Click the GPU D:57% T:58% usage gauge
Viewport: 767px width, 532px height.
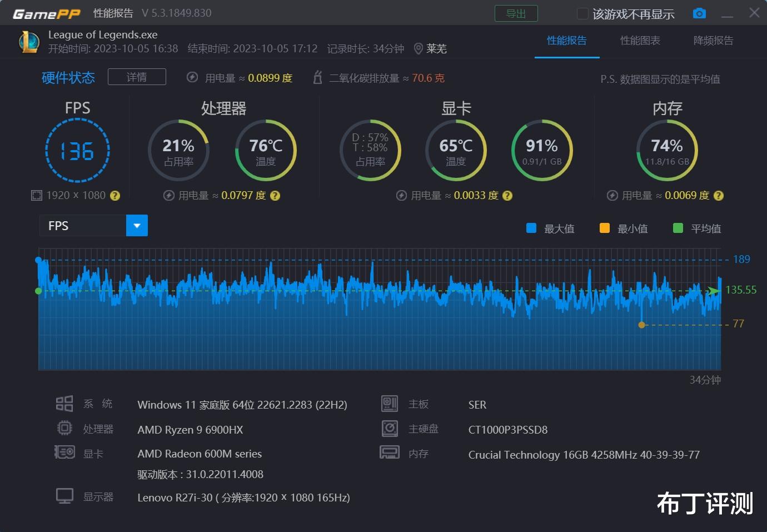pos(370,150)
